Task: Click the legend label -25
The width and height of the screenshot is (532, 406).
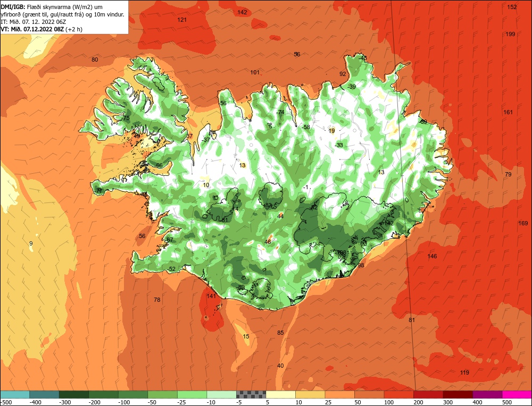Action: click(x=182, y=402)
